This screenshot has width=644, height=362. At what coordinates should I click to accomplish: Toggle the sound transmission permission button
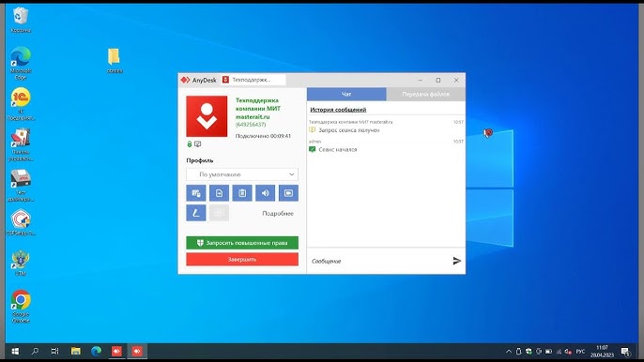(266, 193)
